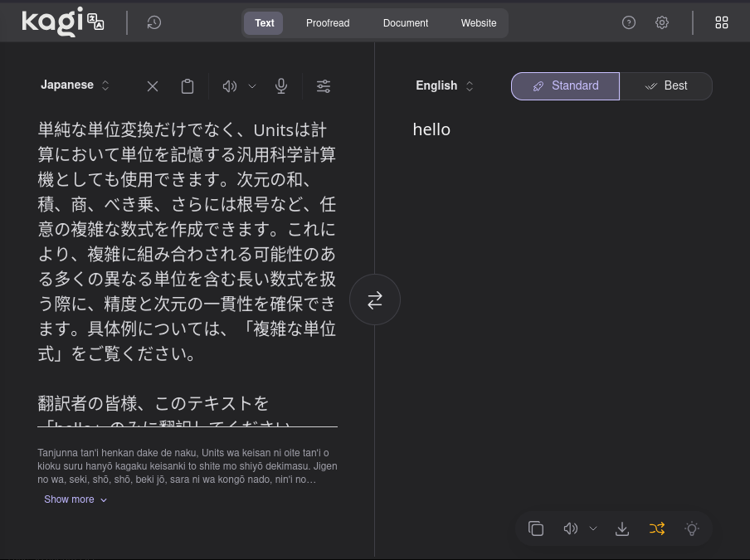Select Standard translation quality
Viewport: 750px width, 560px height.
[565, 85]
